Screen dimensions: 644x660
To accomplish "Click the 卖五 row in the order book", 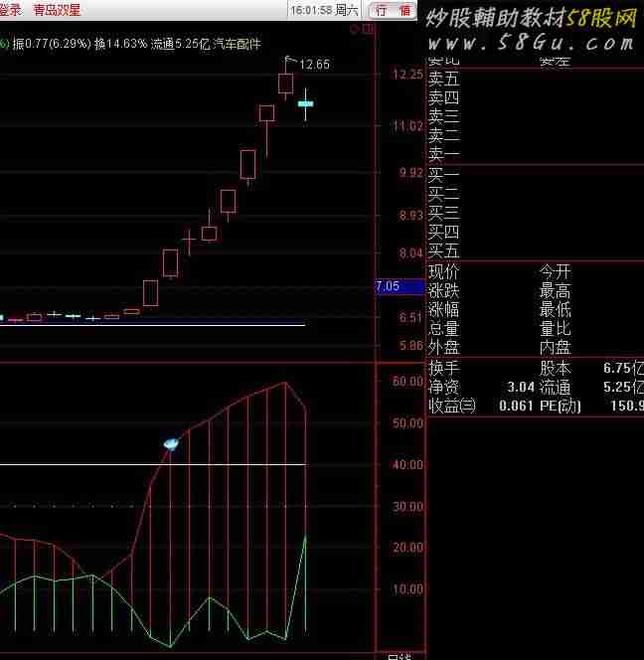I will tap(443, 79).
